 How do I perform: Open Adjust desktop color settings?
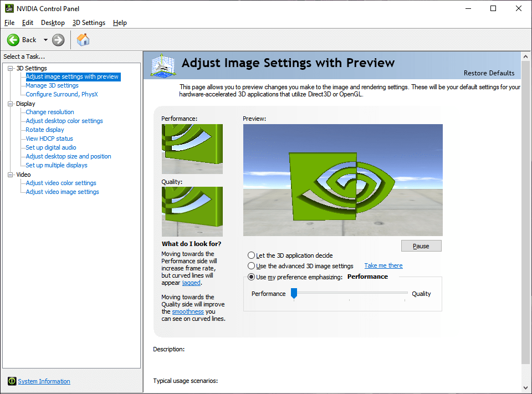pos(64,121)
